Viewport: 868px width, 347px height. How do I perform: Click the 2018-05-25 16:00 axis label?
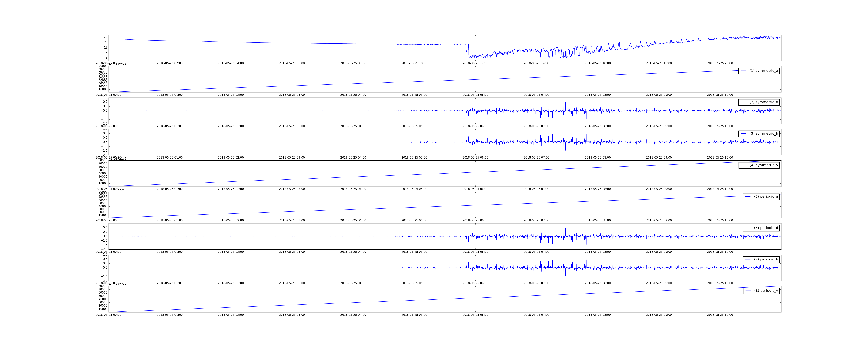tap(597, 63)
